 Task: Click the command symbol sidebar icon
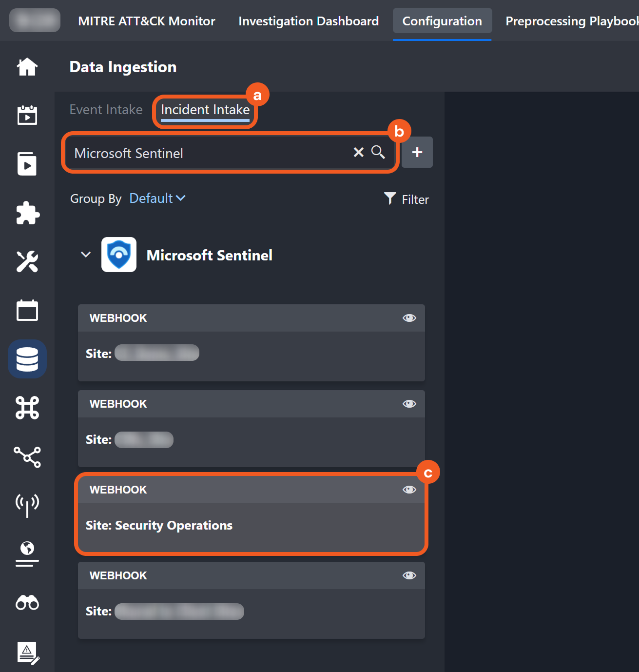click(x=27, y=408)
